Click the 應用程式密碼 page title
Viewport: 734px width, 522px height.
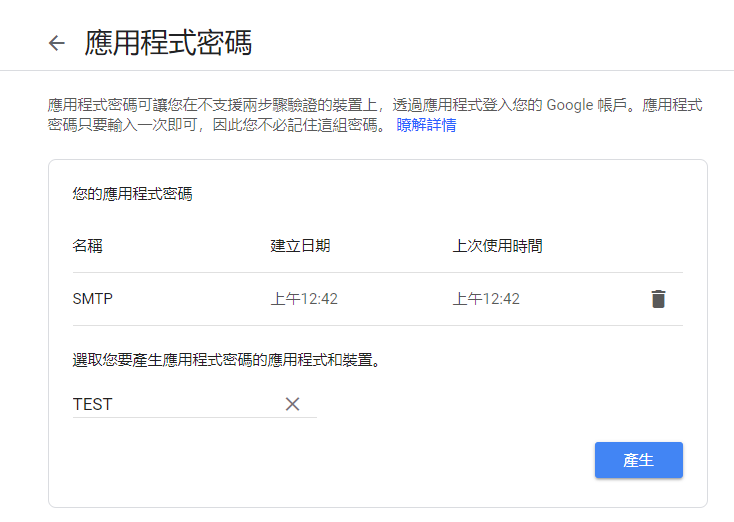pos(168,43)
